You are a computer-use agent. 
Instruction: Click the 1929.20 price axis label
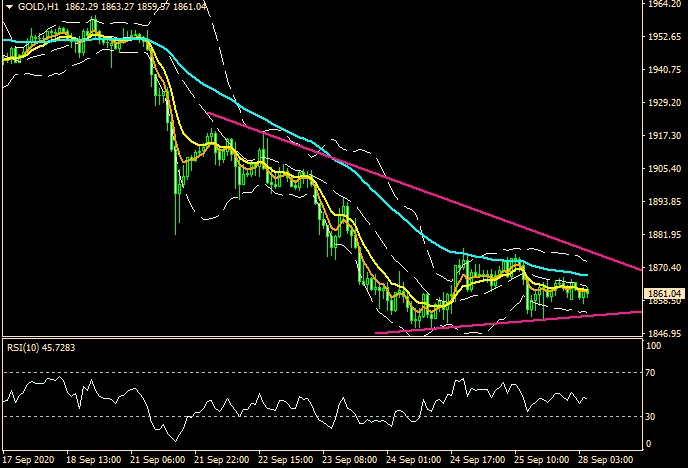[663, 103]
